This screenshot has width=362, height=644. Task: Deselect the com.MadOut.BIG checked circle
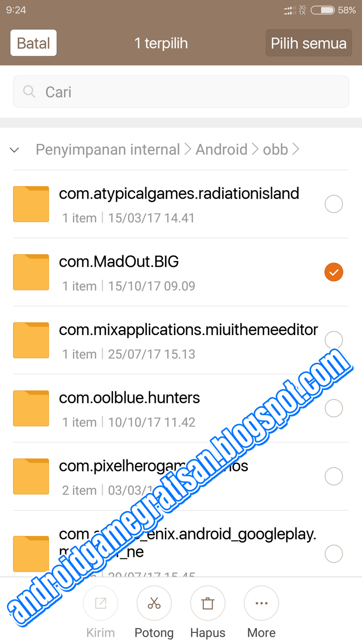click(x=334, y=272)
